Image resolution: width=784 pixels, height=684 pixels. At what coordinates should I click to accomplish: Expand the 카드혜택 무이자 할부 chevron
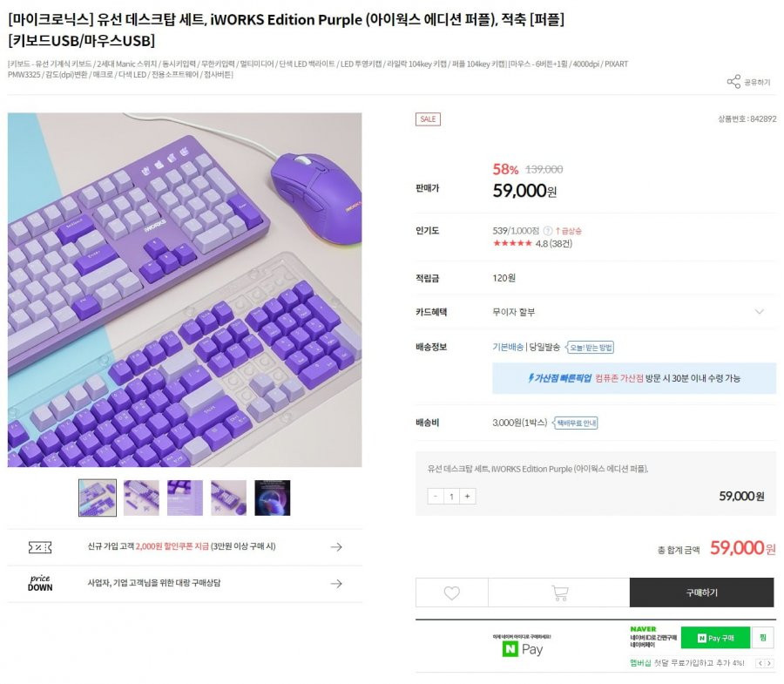pyautogui.click(x=759, y=311)
